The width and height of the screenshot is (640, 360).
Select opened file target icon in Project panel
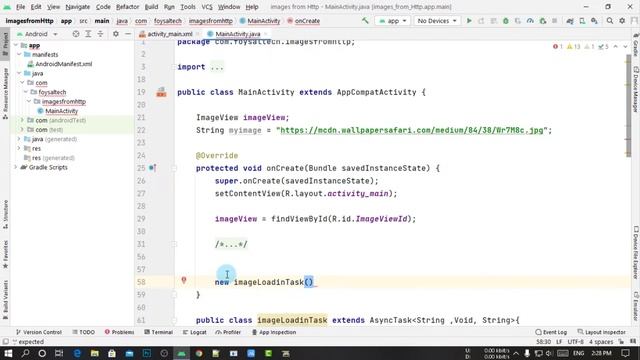pos(76,34)
